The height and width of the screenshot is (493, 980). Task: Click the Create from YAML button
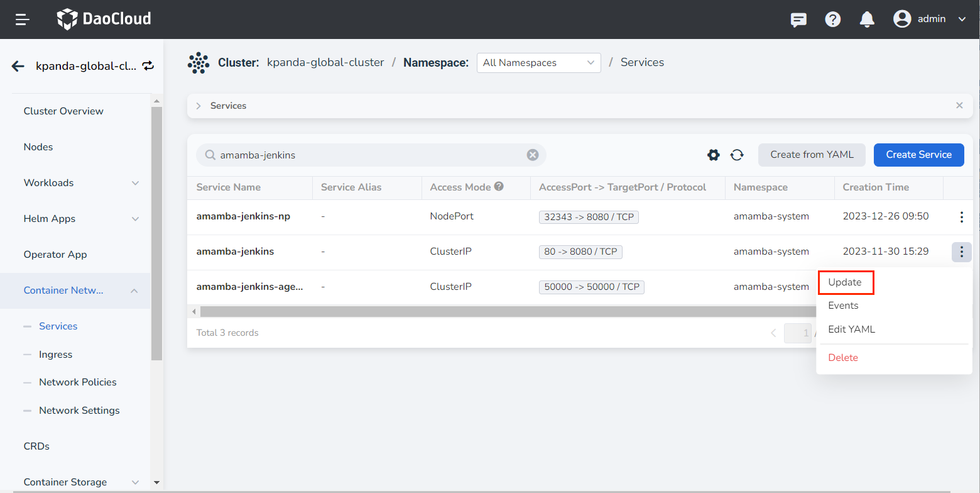(x=812, y=155)
